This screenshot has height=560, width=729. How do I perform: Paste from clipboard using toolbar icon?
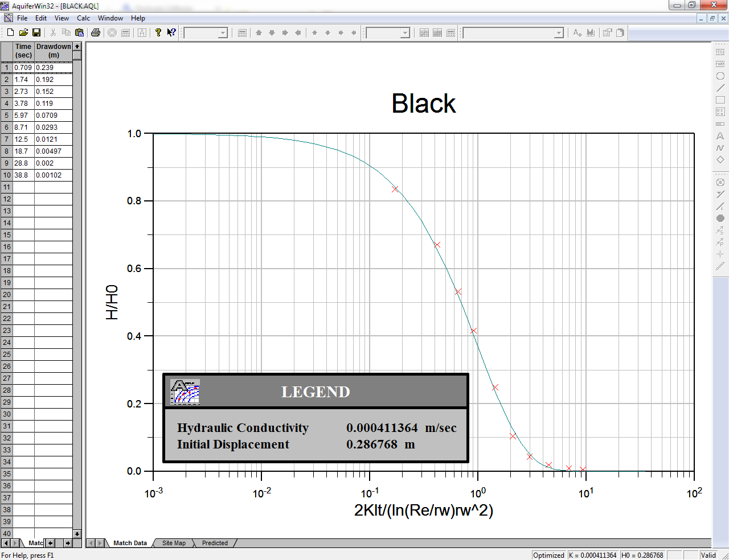[x=80, y=33]
